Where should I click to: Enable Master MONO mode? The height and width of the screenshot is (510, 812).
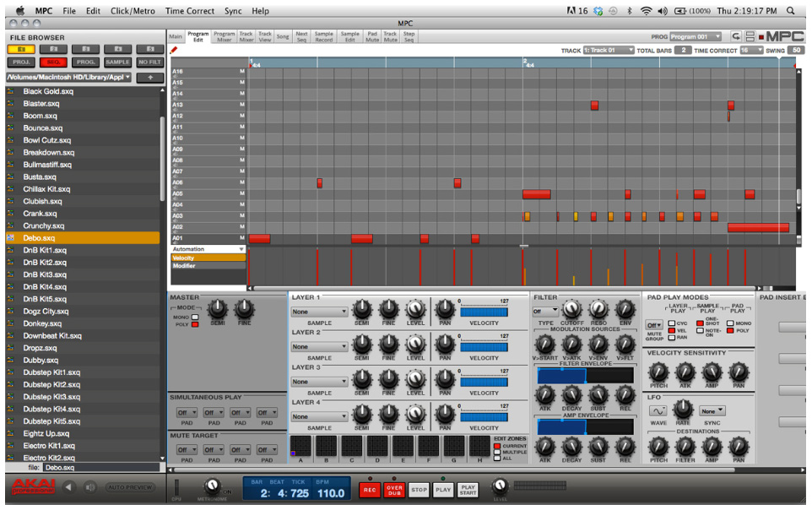tap(195, 317)
